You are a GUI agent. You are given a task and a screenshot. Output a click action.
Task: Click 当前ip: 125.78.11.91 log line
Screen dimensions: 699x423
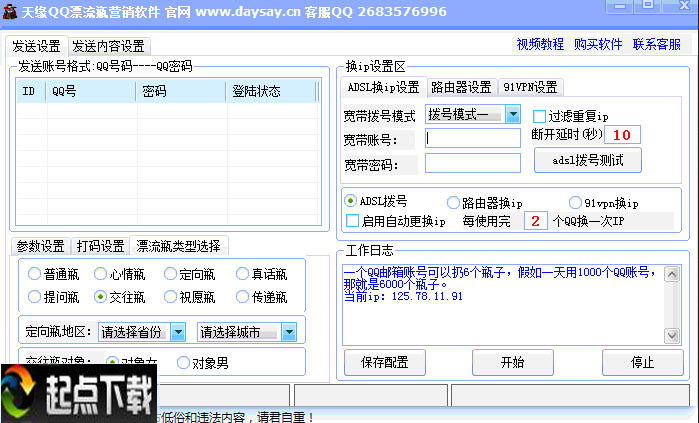tap(403, 296)
